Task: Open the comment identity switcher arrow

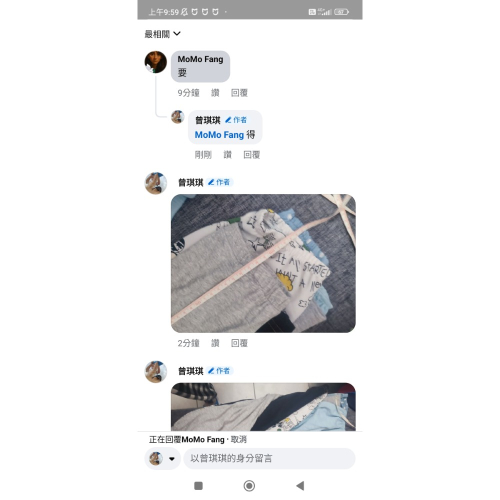Action: [x=172, y=459]
